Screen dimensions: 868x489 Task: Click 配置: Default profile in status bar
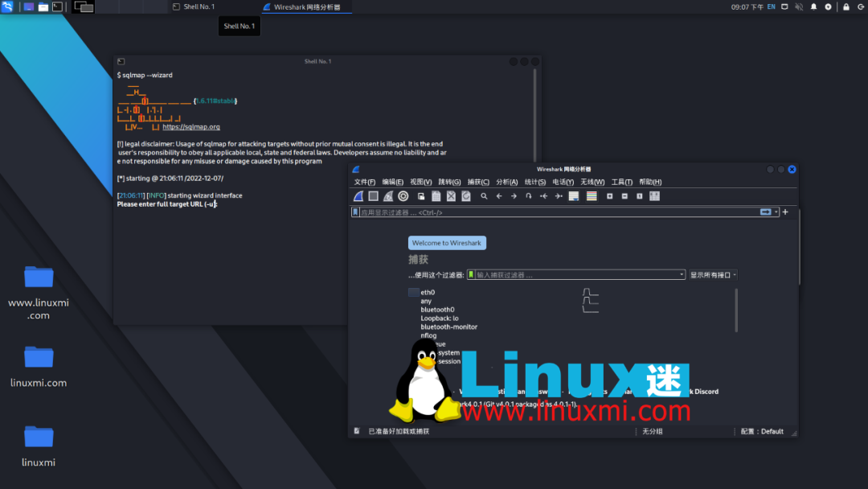coord(762,431)
